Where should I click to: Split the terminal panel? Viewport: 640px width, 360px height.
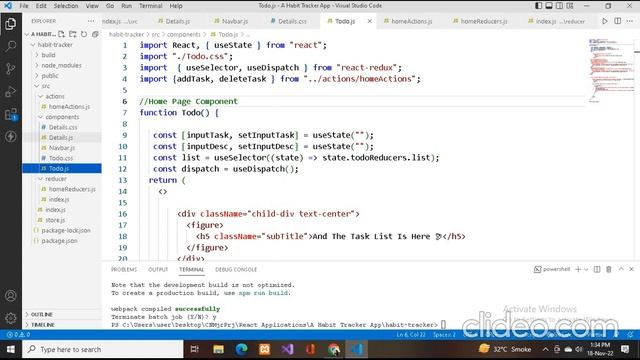(x=597, y=269)
